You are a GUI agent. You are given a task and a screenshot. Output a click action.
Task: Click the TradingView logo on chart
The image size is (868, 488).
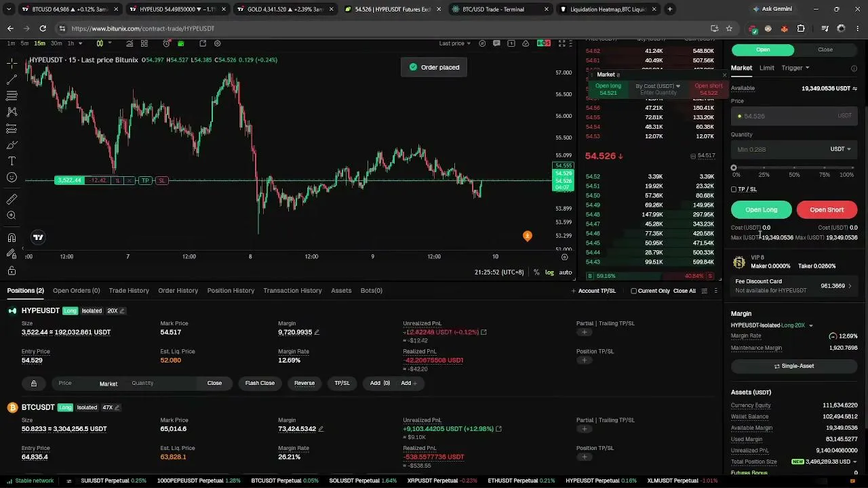(38, 237)
